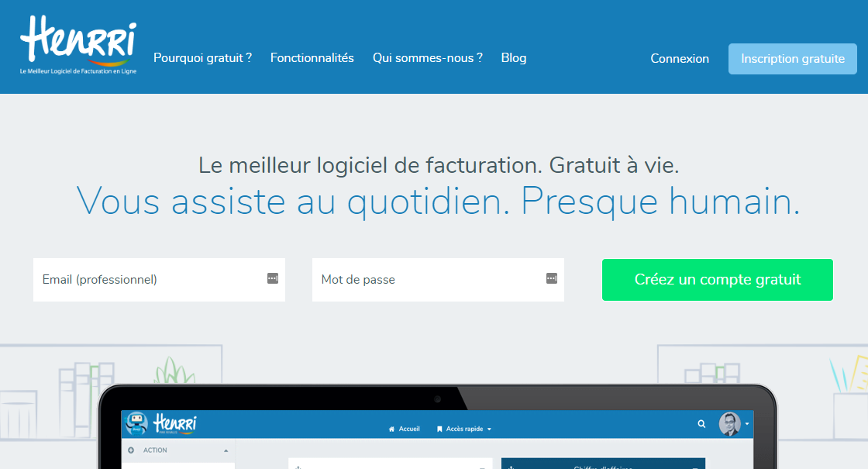Click the Connexion link
868x469 pixels.
680,59
